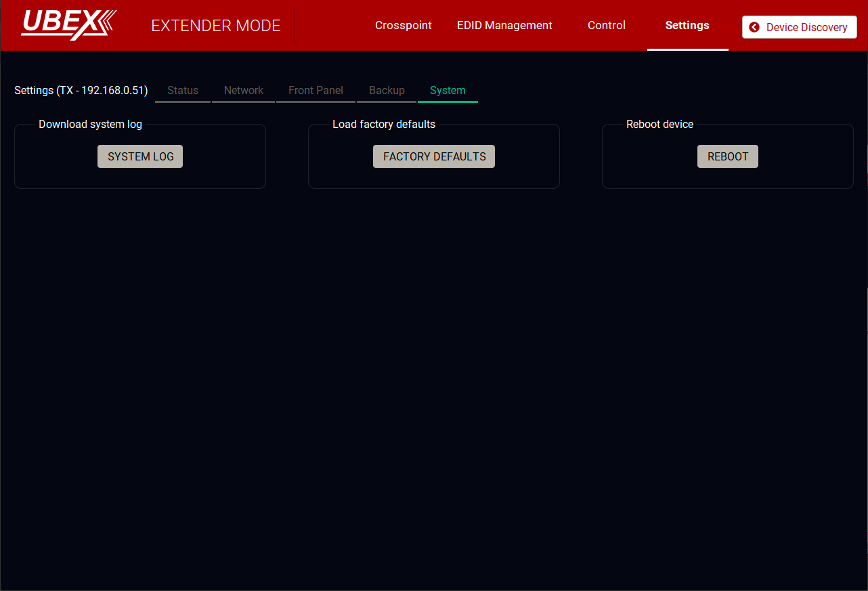
Task: Download the log with SYSTEM LOG button
Action: click(x=140, y=156)
